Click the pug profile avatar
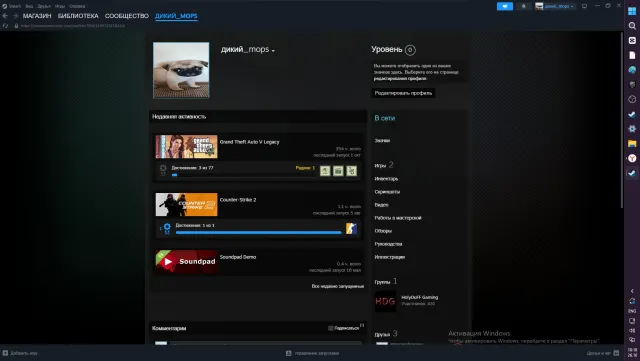This screenshot has height=361, width=640. coord(181,70)
